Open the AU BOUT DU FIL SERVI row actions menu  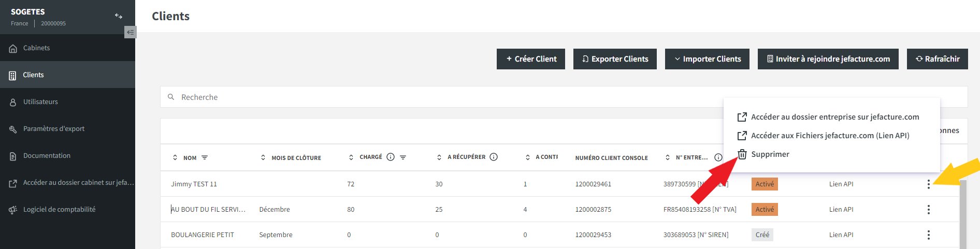(929, 209)
